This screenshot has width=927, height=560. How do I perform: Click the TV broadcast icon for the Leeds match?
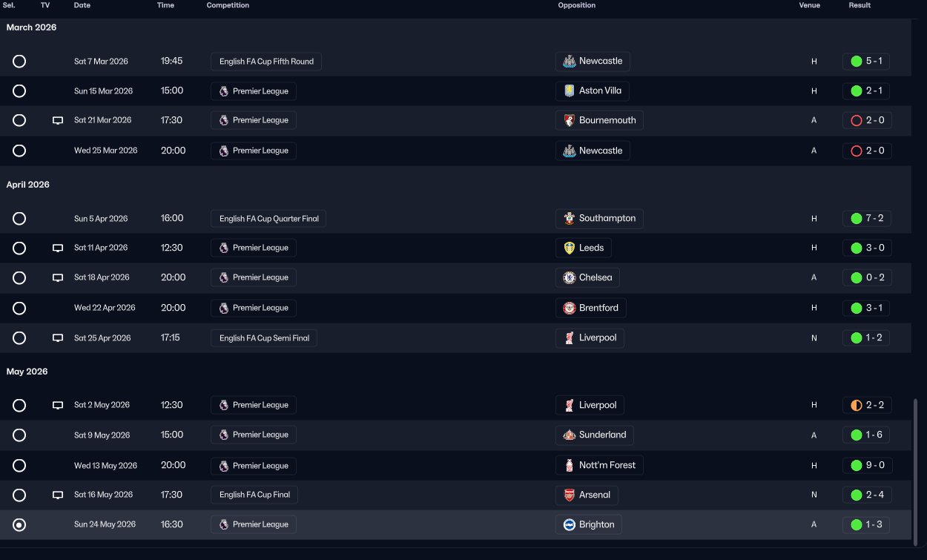coord(58,248)
